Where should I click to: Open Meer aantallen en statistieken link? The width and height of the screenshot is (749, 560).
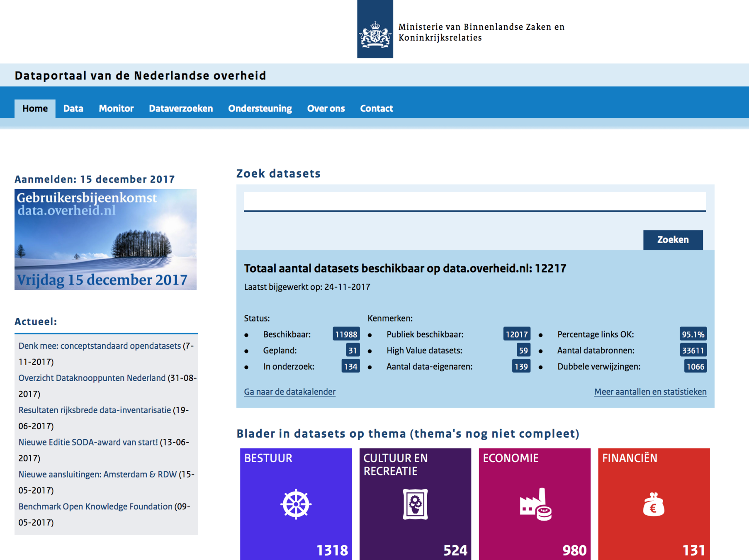click(650, 392)
